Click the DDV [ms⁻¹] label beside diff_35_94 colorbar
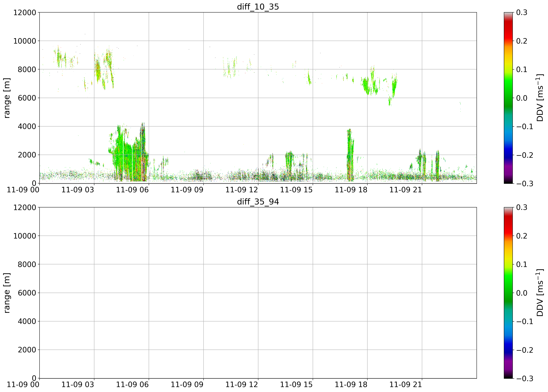The image size is (548, 392). coord(540,293)
